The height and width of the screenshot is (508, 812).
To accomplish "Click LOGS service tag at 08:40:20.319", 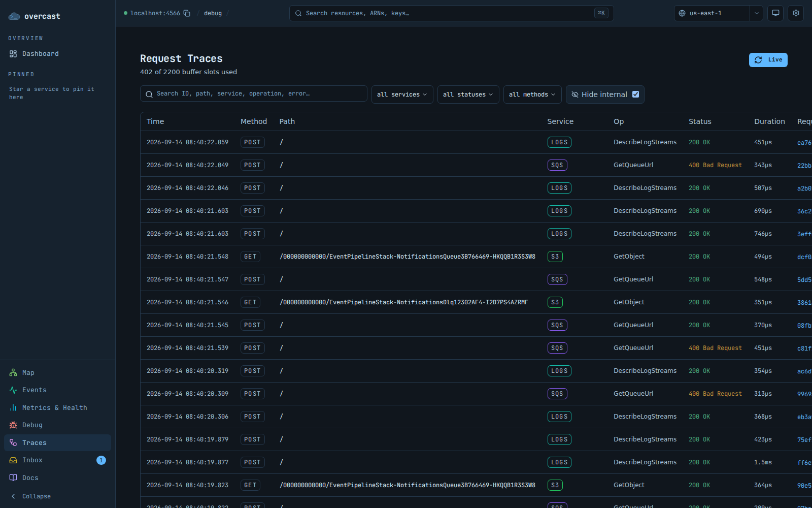I will pos(559,371).
